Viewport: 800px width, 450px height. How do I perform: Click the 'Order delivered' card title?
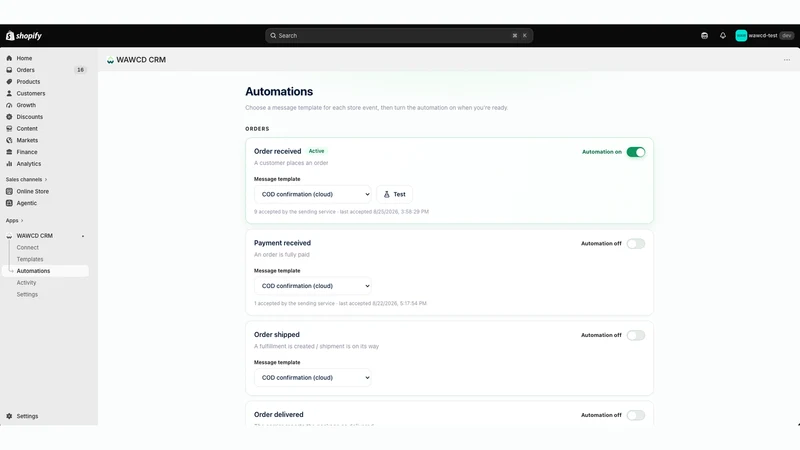click(x=279, y=415)
